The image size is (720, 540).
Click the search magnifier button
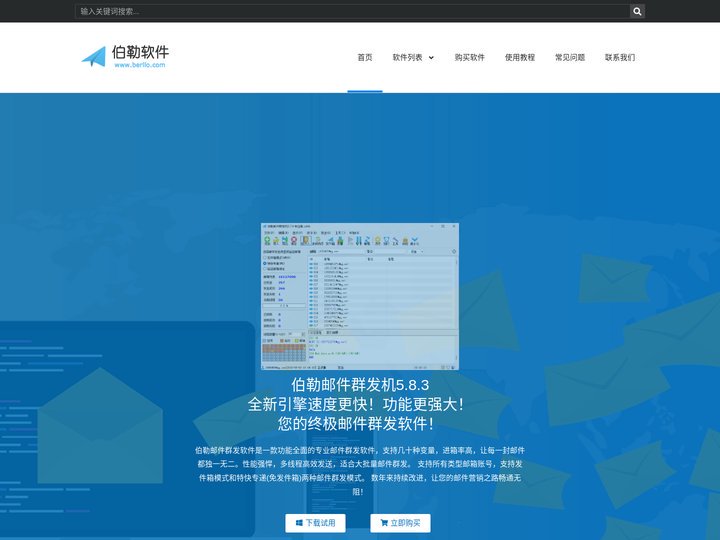tap(637, 11)
